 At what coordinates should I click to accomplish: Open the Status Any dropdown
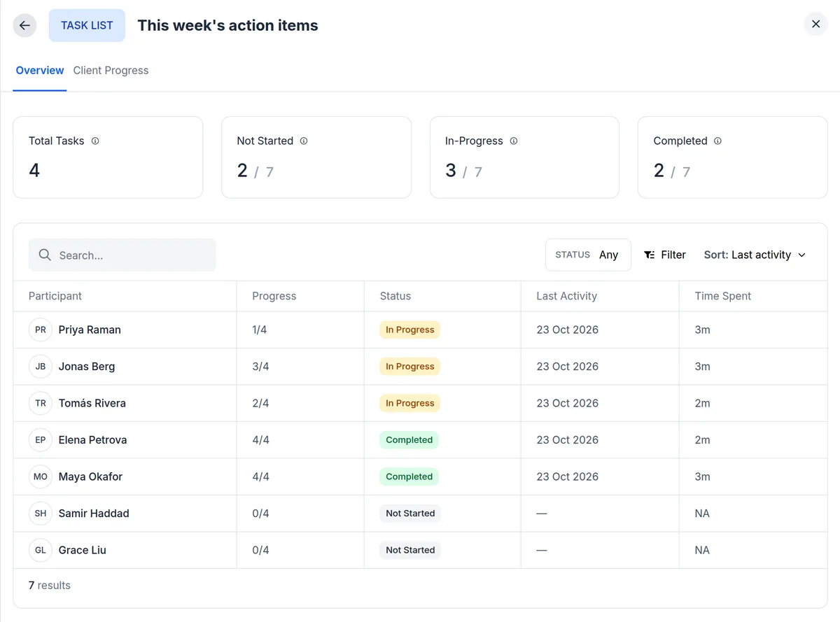point(588,255)
